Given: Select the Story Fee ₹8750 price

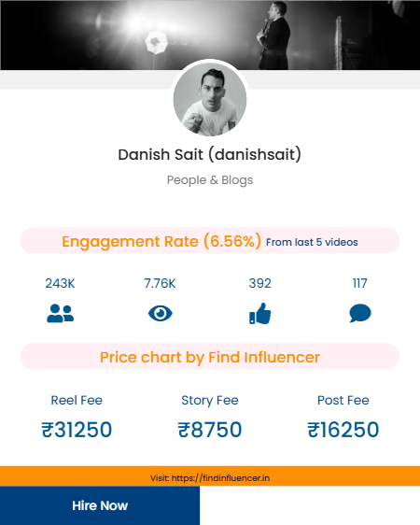Looking at the screenshot, I should tap(210, 430).
